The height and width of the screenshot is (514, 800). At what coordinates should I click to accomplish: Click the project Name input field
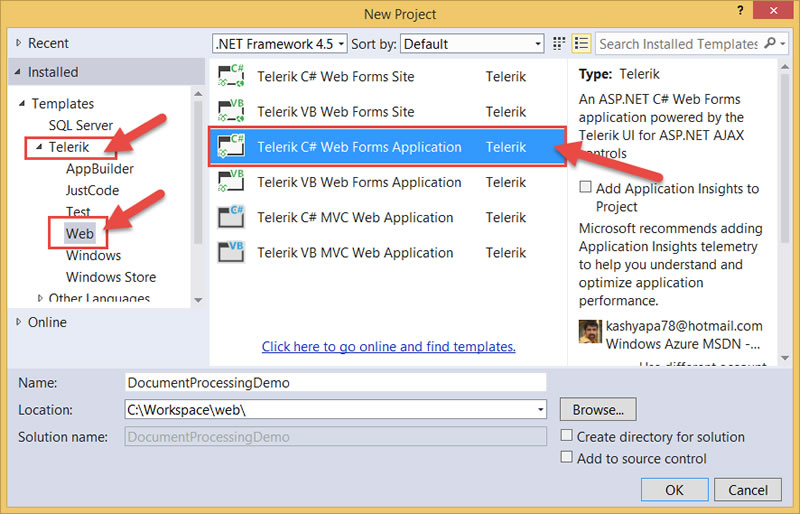335,382
